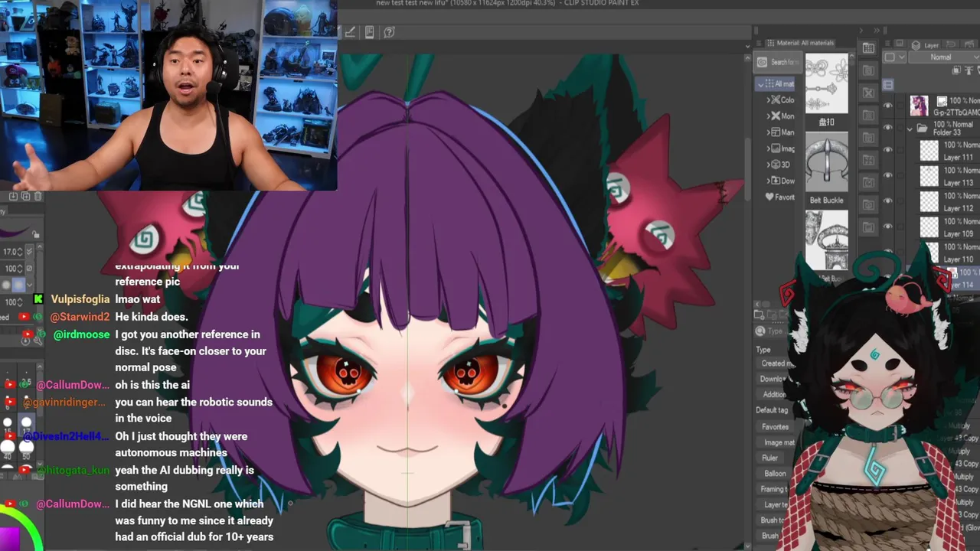This screenshot has height=551, width=980.
Task: Expand the Color pattern material folder
Action: point(768,100)
